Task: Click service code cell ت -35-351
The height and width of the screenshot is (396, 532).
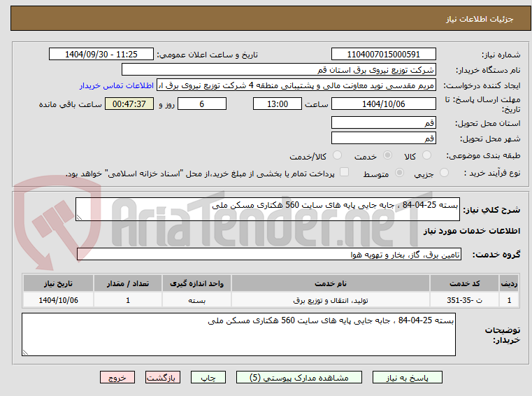Action: pos(464,300)
